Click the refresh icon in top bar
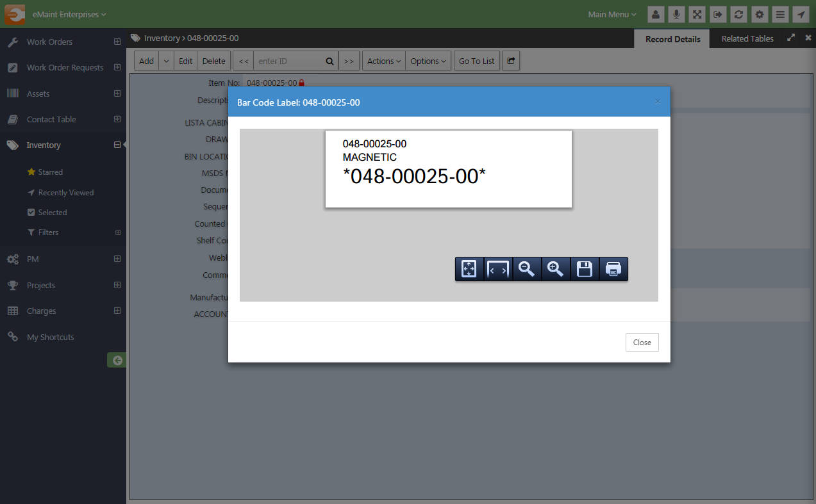 click(x=738, y=14)
